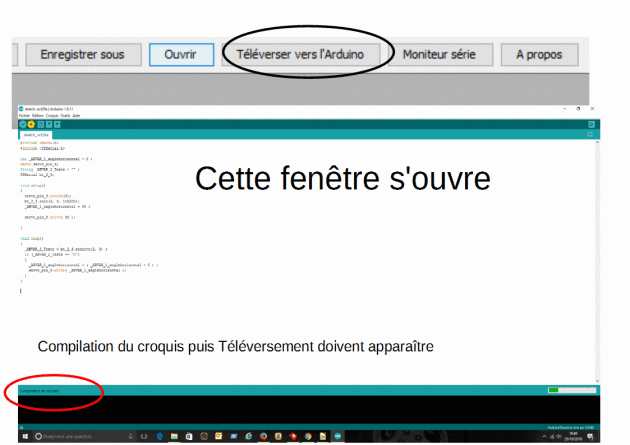This screenshot has height=445, width=630.
Task: Click the Ouvrir button
Action: point(181,55)
